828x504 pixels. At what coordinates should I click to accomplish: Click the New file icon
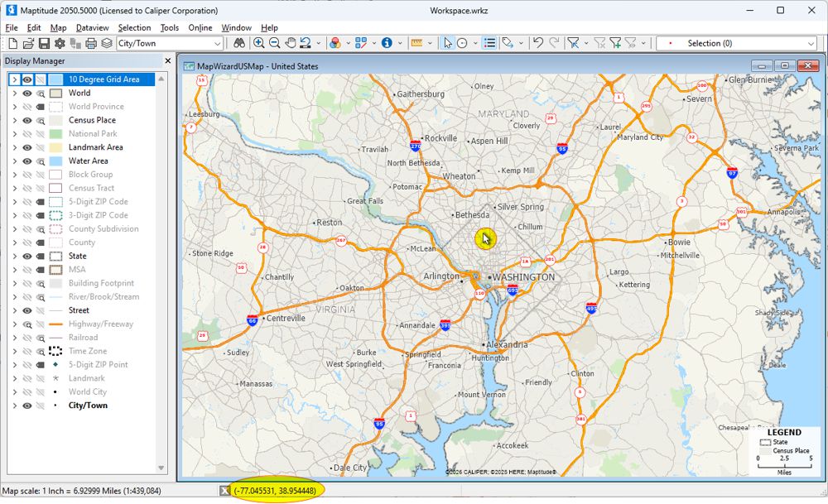[x=12, y=43]
